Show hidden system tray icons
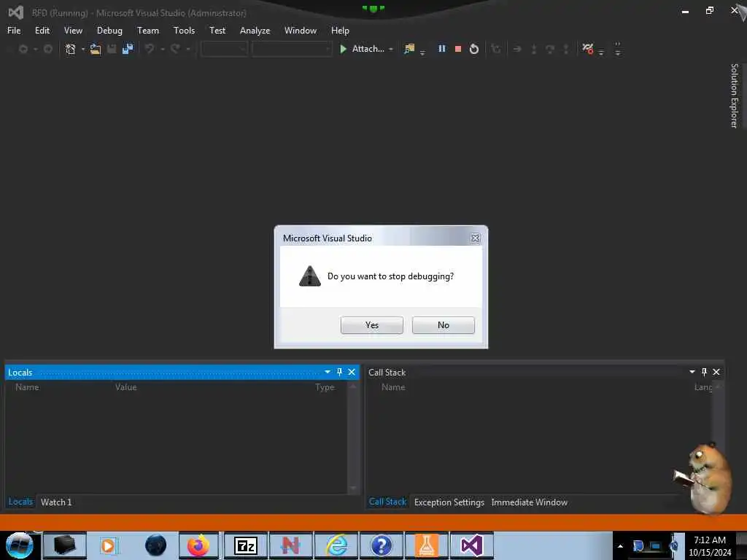The width and height of the screenshot is (747, 560). (x=620, y=546)
